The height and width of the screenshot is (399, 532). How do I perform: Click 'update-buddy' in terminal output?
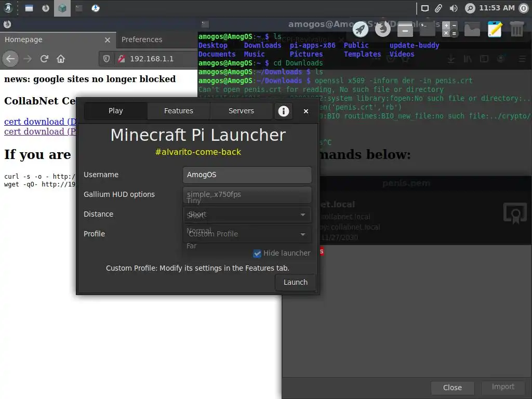(x=414, y=46)
